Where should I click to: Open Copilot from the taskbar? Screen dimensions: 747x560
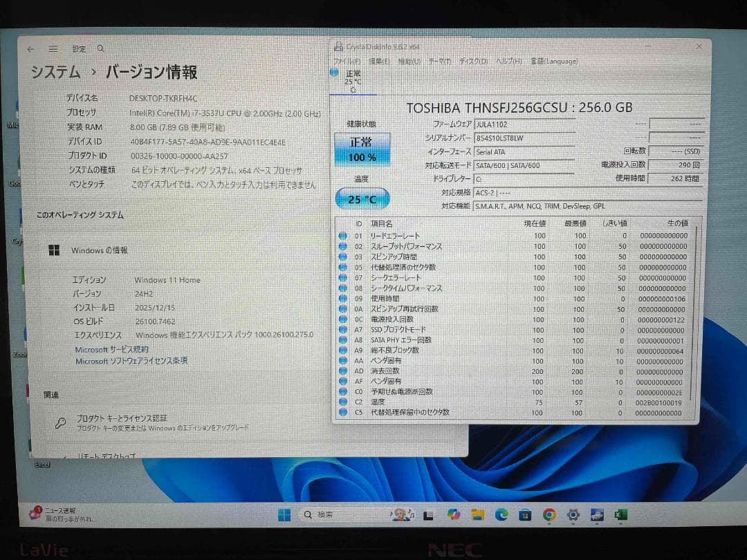[453, 514]
